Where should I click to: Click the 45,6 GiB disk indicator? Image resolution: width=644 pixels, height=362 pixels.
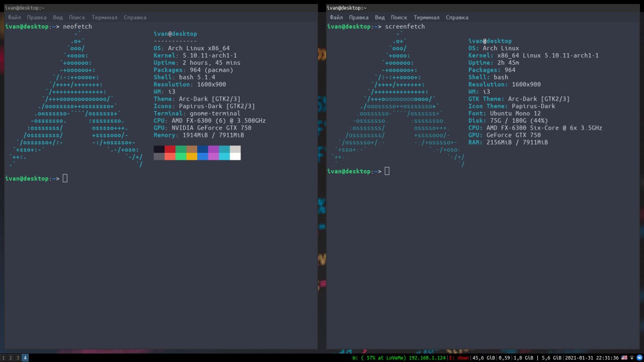coord(484,358)
